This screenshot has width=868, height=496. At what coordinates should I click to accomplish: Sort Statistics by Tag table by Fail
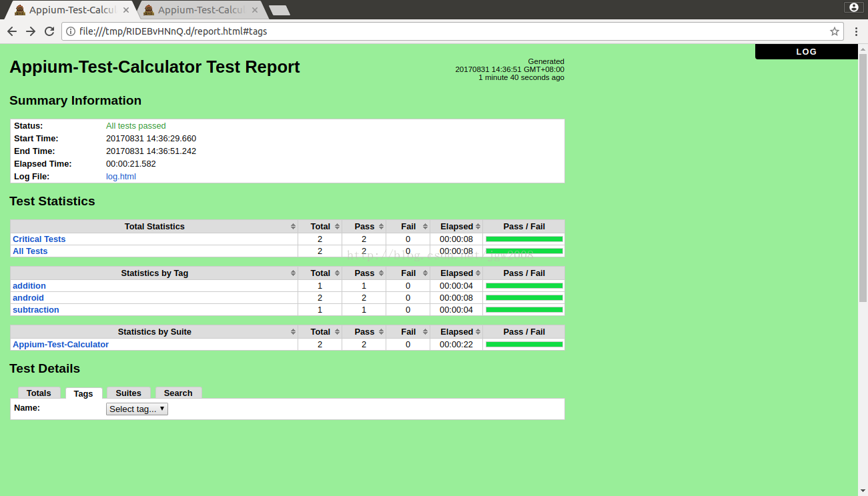pos(408,273)
